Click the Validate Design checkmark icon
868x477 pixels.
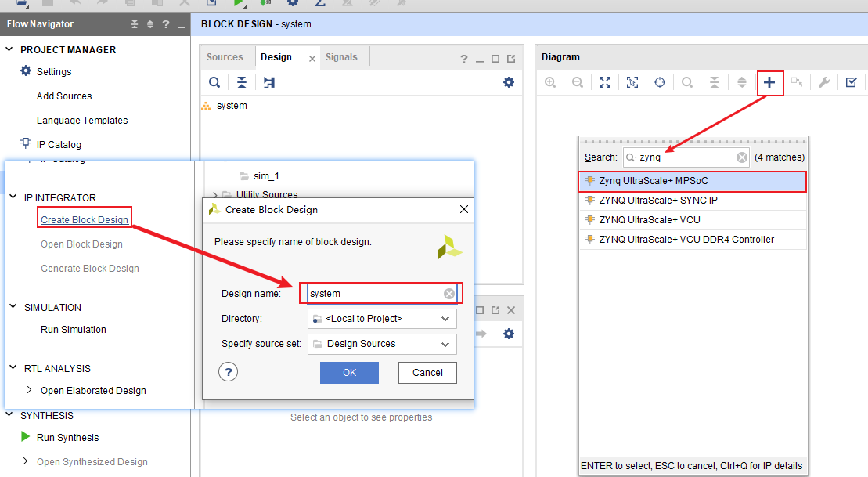click(852, 82)
